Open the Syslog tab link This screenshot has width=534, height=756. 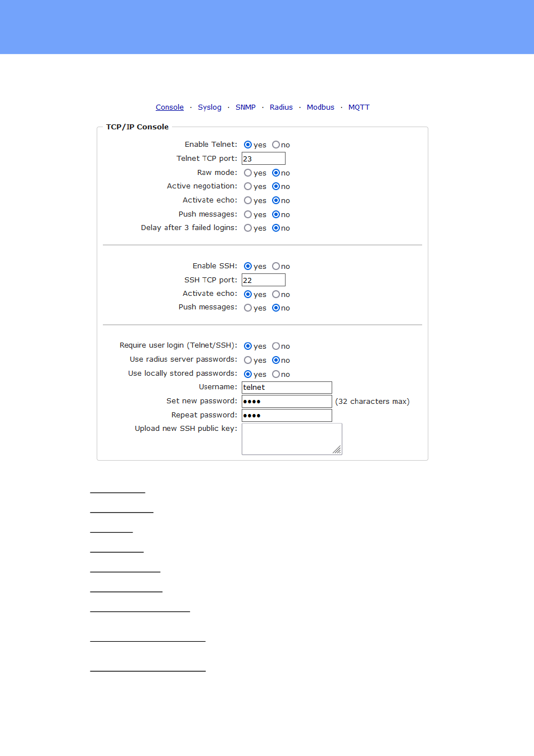[x=210, y=107]
